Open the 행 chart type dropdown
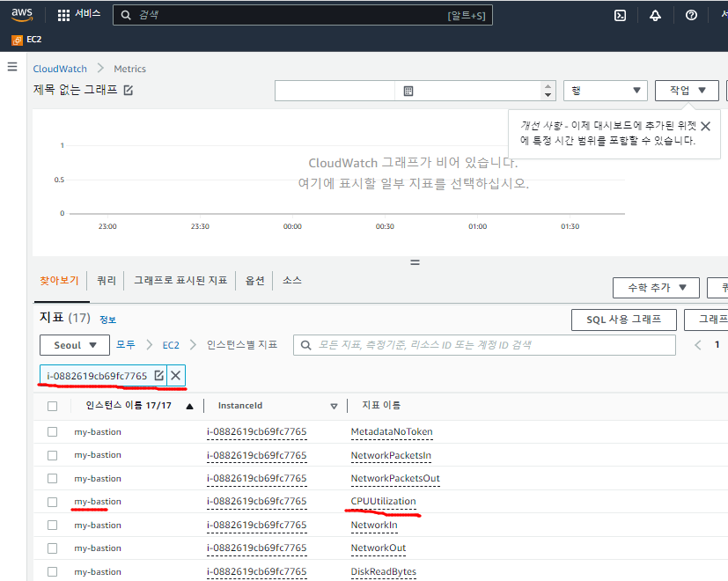 point(606,91)
